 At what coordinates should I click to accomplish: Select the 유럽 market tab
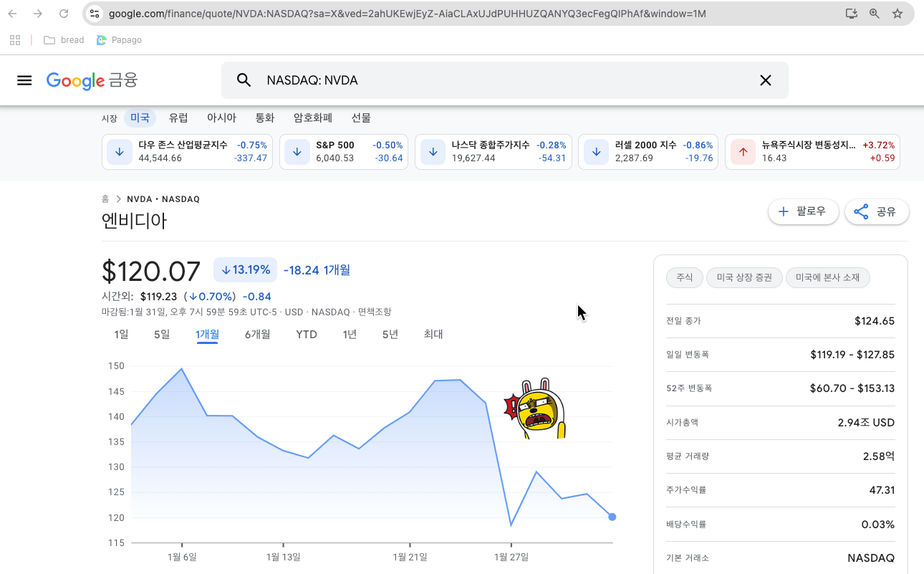178,118
